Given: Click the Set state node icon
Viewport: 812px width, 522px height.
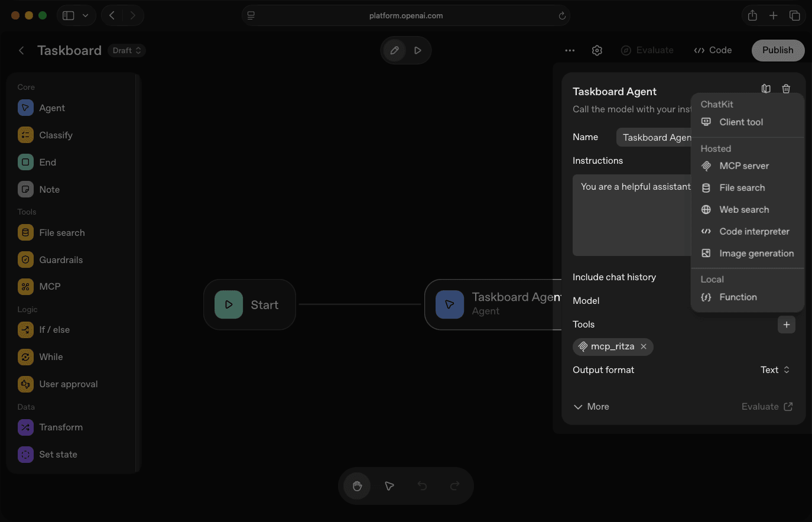Looking at the screenshot, I should (x=25, y=454).
